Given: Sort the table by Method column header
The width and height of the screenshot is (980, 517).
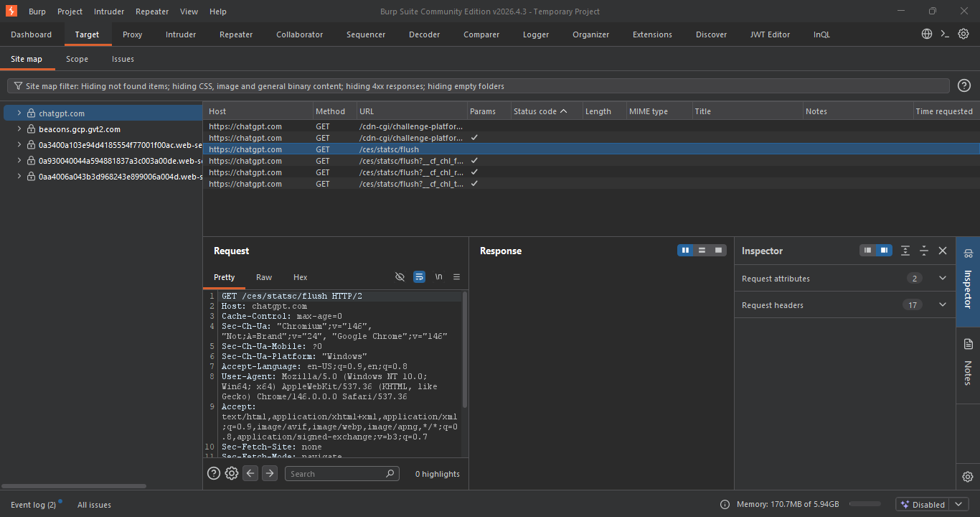Looking at the screenshot, I should (x=334, y=111).
